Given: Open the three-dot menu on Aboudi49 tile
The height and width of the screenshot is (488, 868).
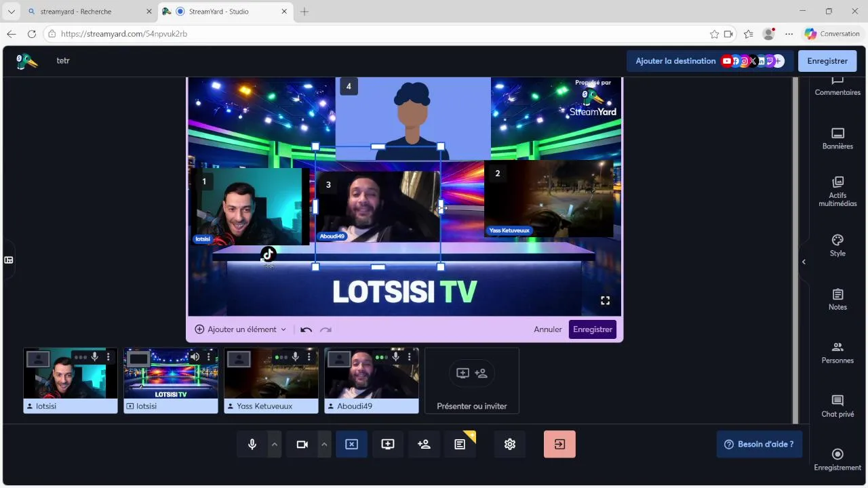Looking at the screenshot, I should 409,357.
